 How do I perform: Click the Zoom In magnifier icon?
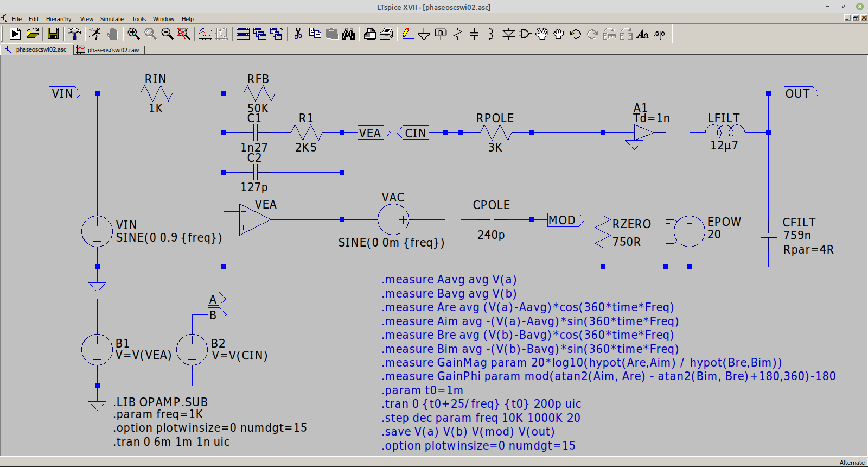tap(133, 34)
